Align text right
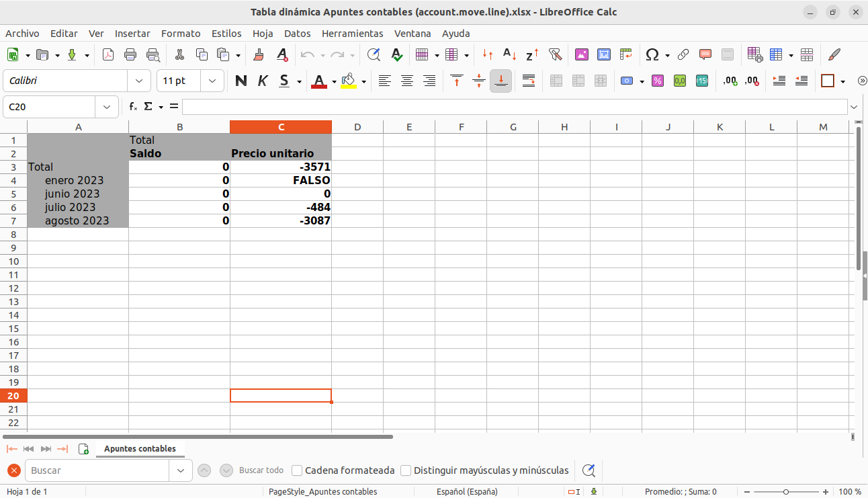The width and height of the screenshot is (868, 498). tap(429, 81)
